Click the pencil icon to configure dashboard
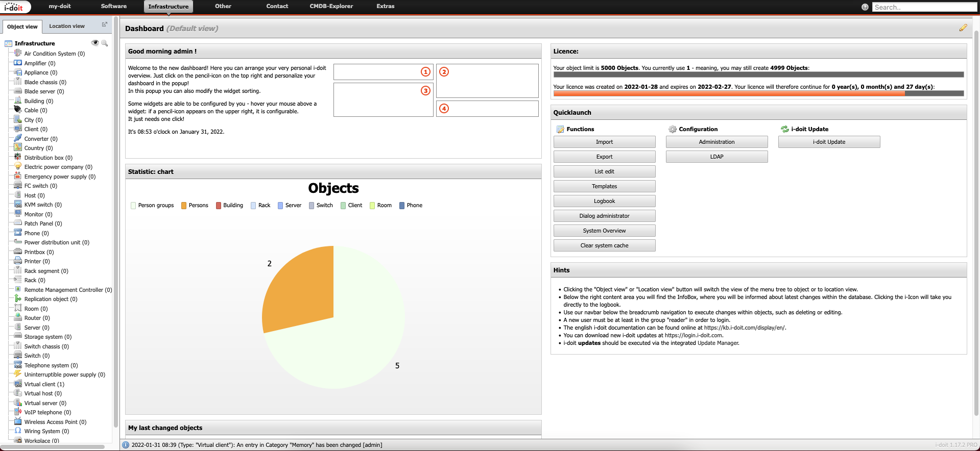 pyautogui.click(x=963, y=28)
